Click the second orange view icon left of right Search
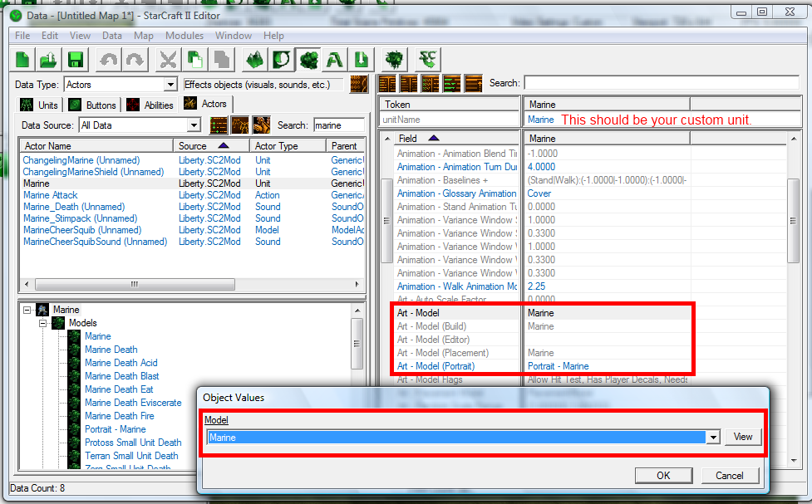The image size is (812, 504). click(x=409, y=83)
